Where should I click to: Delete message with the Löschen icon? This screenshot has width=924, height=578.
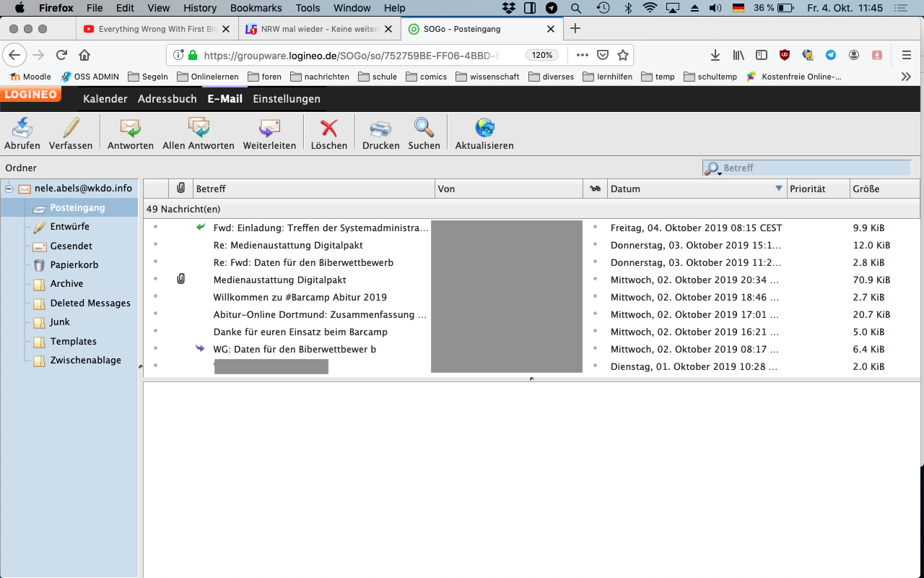tap(329, 129)
